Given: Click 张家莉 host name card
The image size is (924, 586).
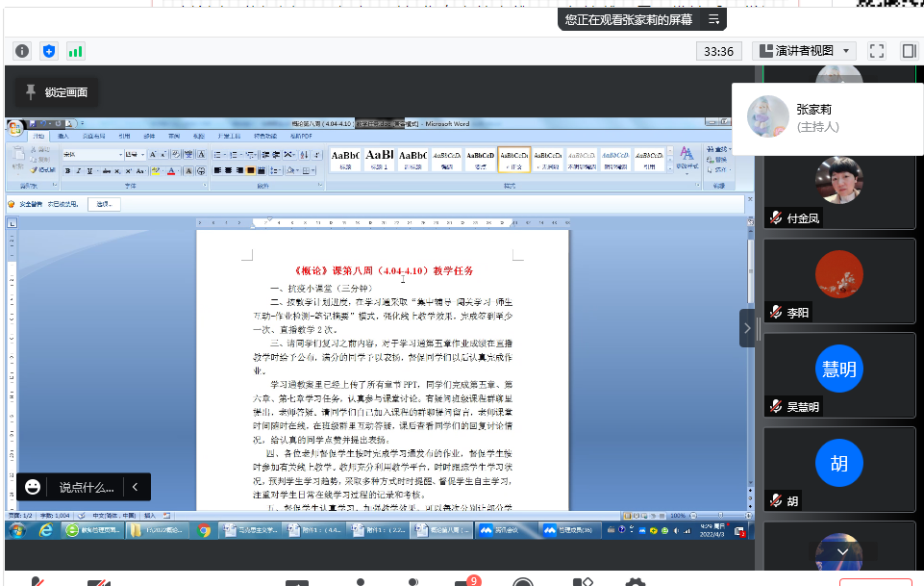Looking at the screenshot, I should click(827, 117).
